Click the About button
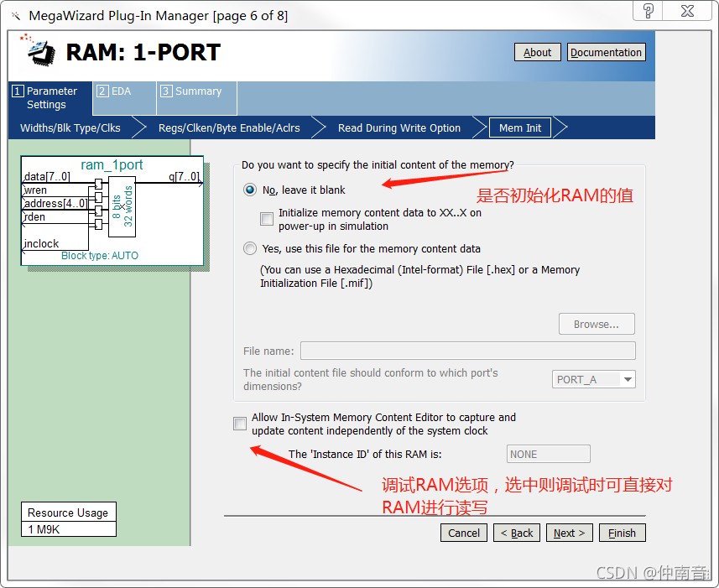 tap(538, 52)
